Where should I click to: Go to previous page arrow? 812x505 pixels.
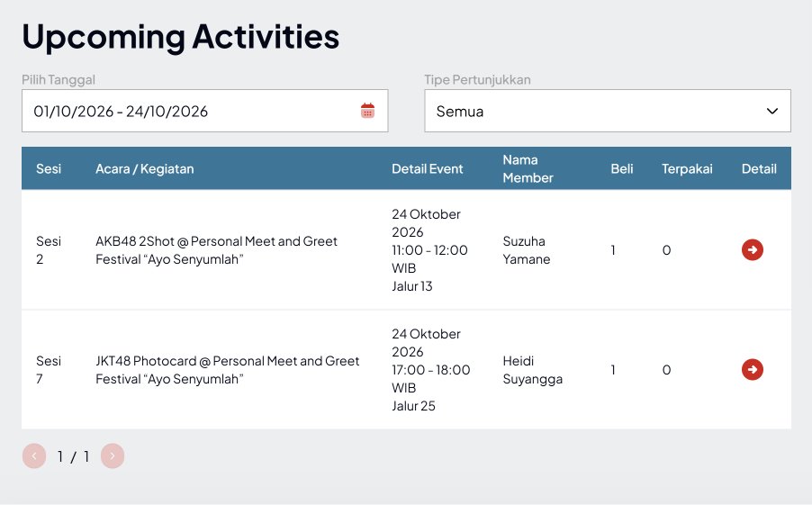click(x=34, y=455)
